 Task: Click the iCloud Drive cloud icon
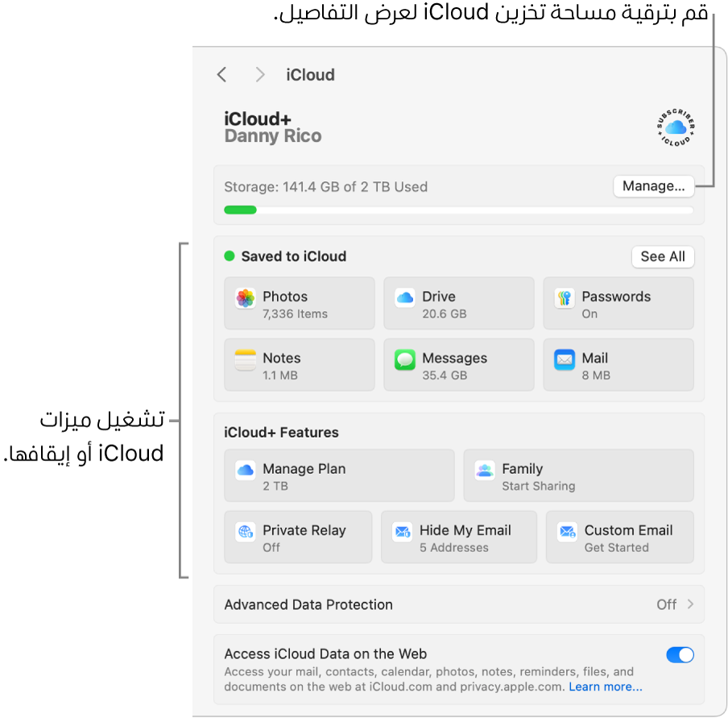point(405,299)
